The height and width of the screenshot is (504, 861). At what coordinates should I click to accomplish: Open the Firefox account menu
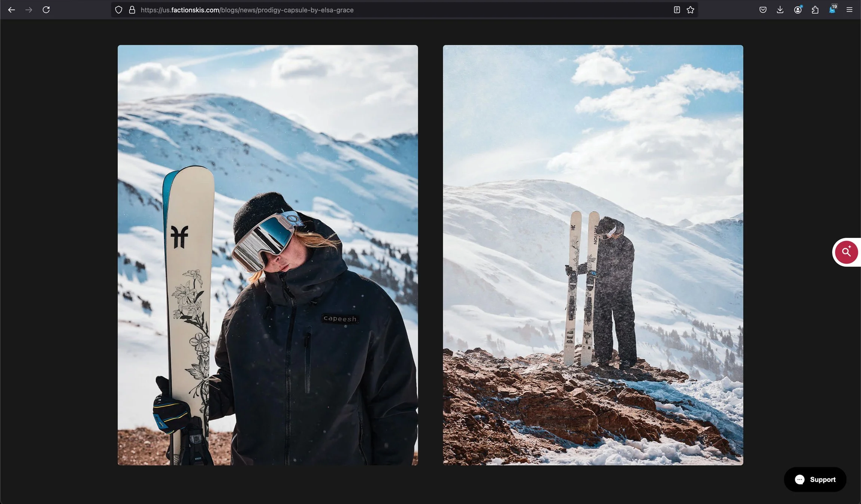point(797,10)
